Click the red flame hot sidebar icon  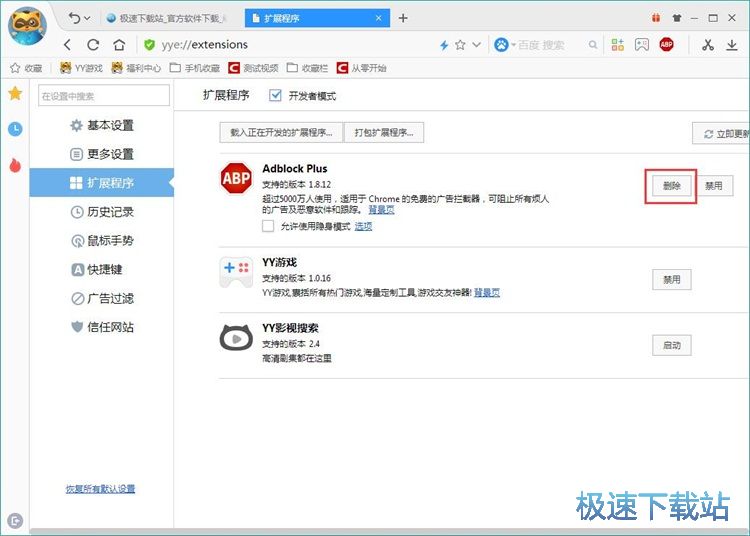pyautogui.click(x=15, y=165)
